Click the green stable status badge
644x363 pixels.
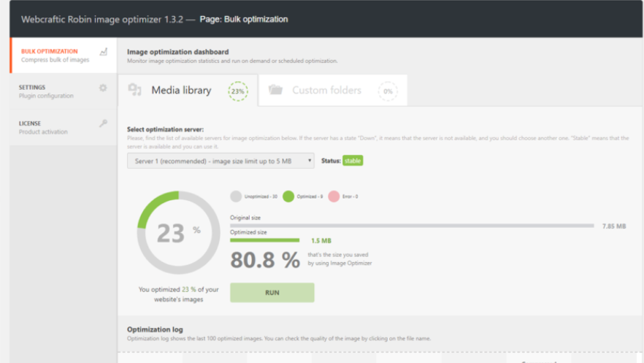[353, 161]
